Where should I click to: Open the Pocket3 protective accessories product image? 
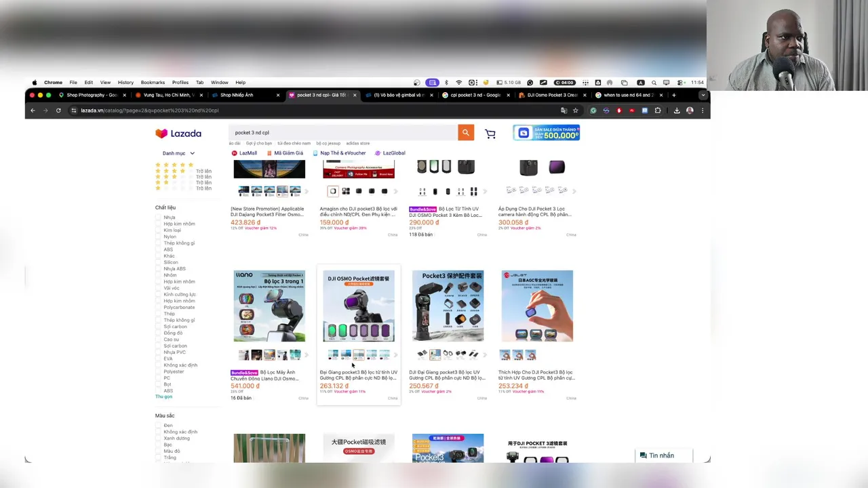click(448, 306)
